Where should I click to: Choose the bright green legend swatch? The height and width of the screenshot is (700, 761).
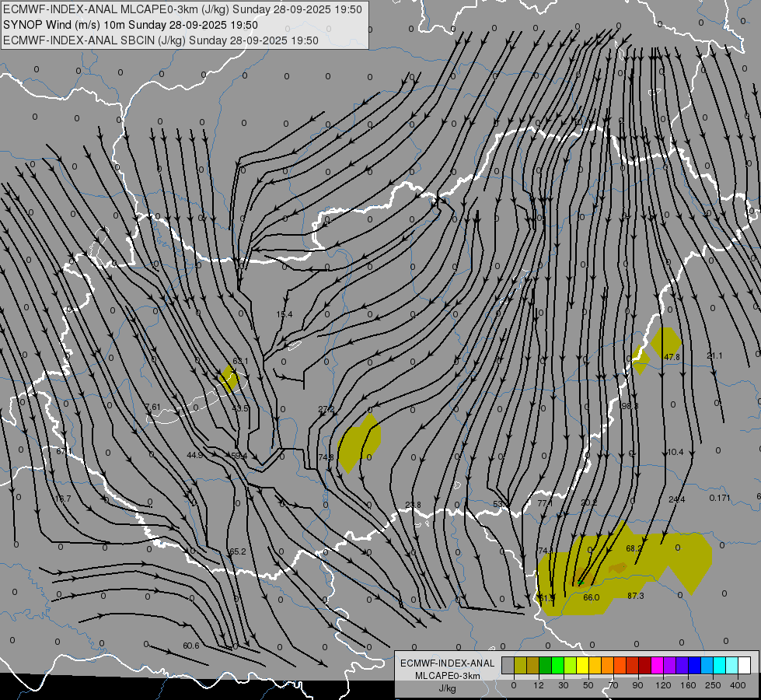(x=558, y=665)
